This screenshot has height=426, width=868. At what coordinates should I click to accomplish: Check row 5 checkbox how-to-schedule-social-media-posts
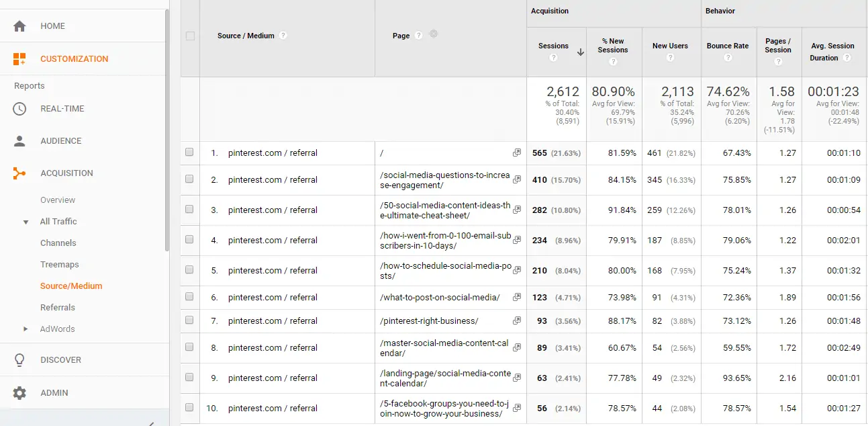[x=189, y=270]
